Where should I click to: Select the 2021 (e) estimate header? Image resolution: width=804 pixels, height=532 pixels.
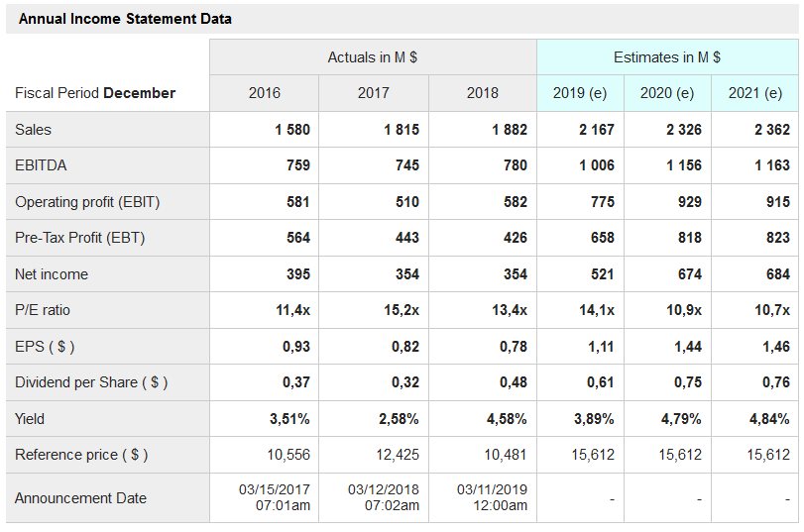pos(755,93)
